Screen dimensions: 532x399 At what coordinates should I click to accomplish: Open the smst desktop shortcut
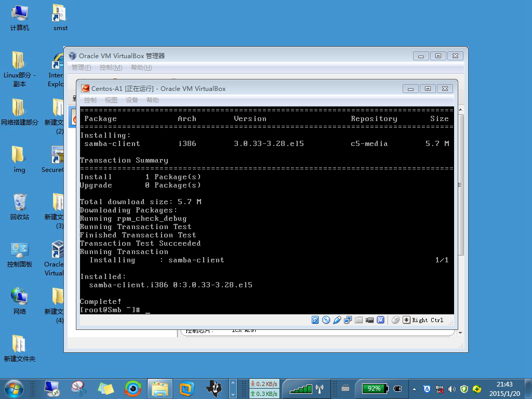tap(60, 18)
